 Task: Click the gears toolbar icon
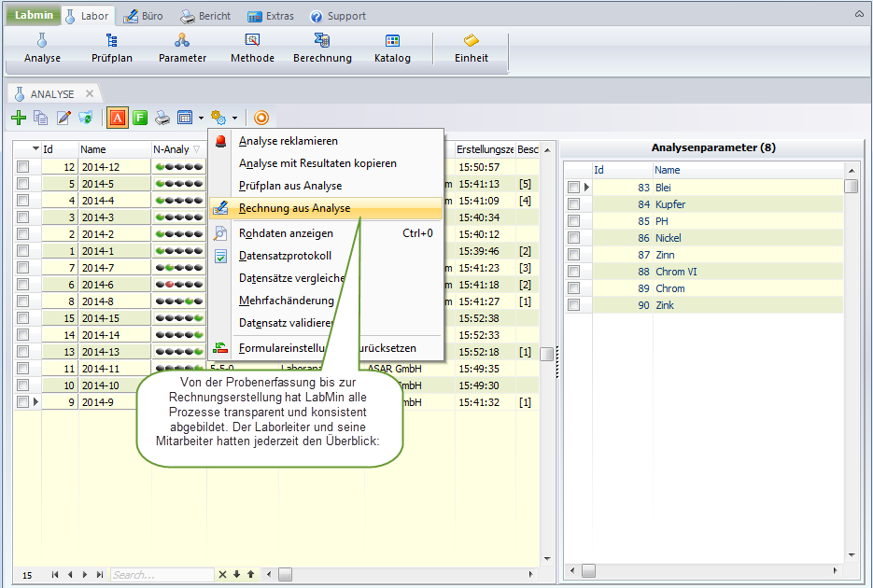click(218, 118)
